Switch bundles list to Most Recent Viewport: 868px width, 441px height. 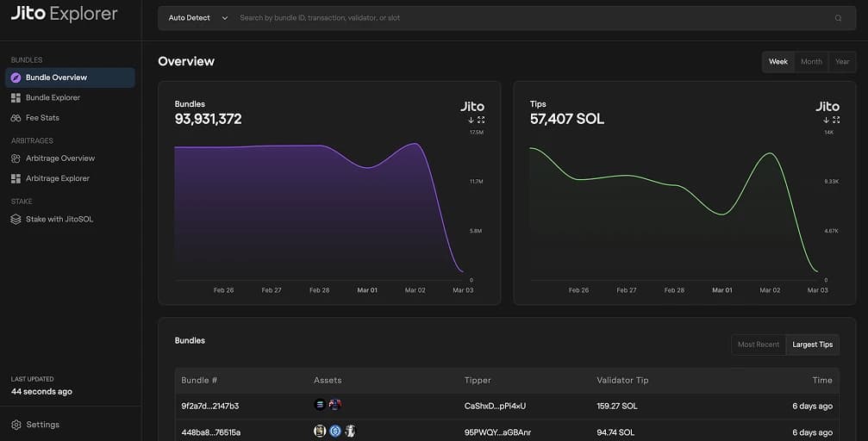coord(759,345)
